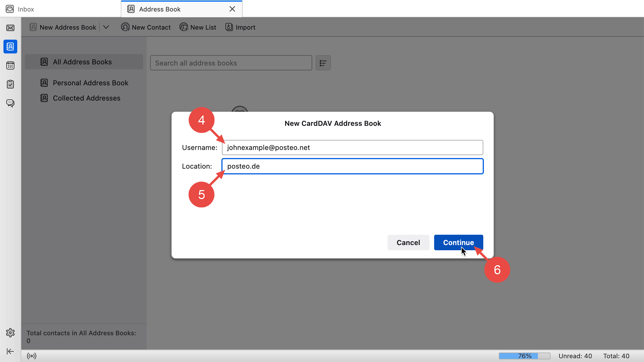The height and width of the screenshot is (362, 644).
Task: Collapse the spaces toolbar arrow
Action: coord(10,351)
